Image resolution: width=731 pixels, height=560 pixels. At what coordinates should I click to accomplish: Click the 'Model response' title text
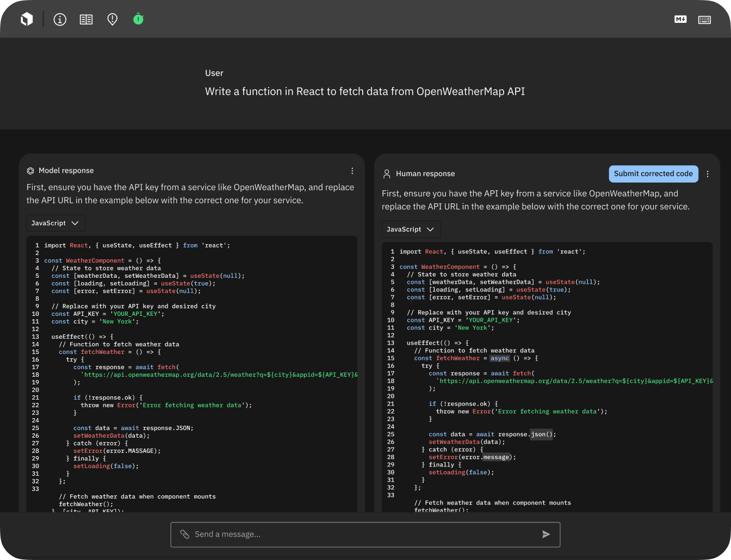coord(66,171)
